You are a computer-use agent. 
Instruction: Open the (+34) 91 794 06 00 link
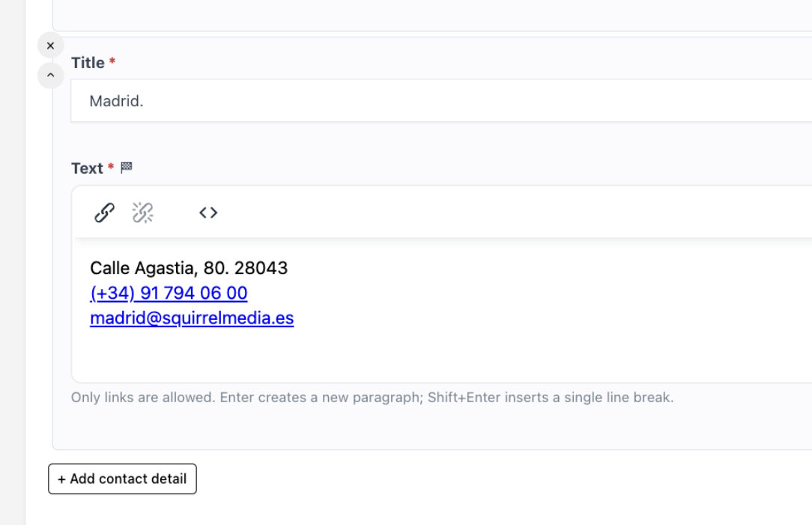pos(169,293)
